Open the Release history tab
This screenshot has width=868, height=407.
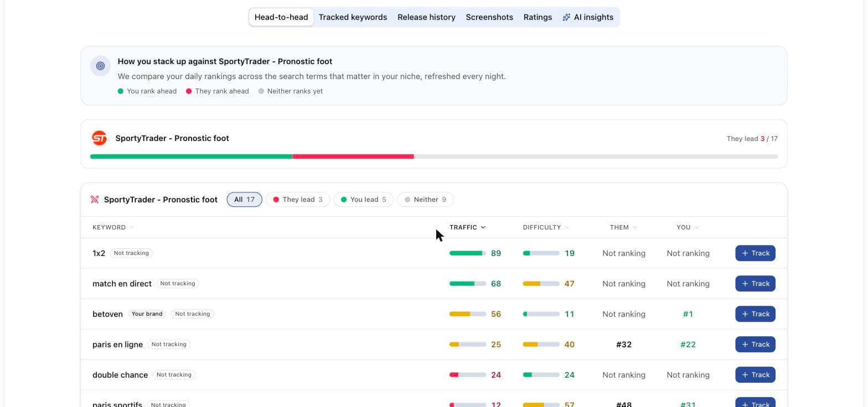pos(426,17)
